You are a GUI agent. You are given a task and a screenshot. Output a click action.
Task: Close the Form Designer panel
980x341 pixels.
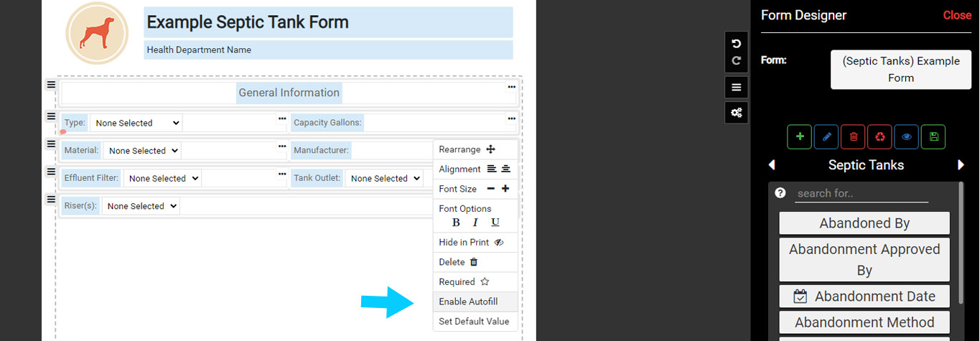[x=956, y=16]
